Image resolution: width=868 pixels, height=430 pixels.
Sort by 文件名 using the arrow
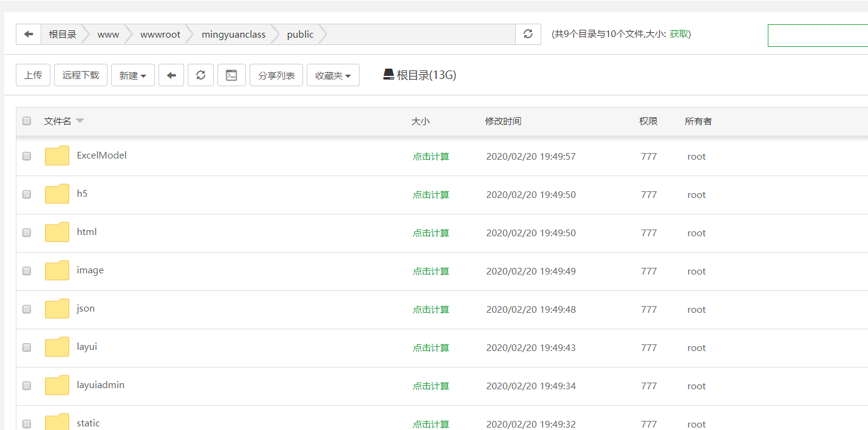80,121
